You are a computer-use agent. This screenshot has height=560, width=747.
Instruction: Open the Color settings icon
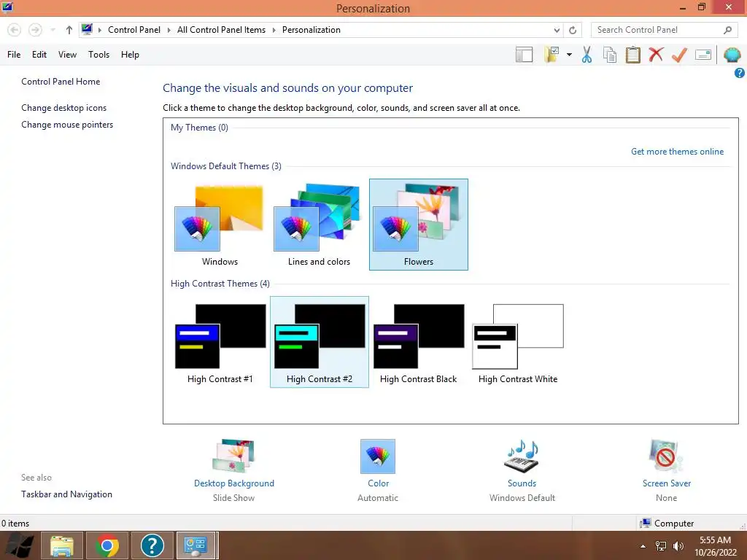click(378, 456)
